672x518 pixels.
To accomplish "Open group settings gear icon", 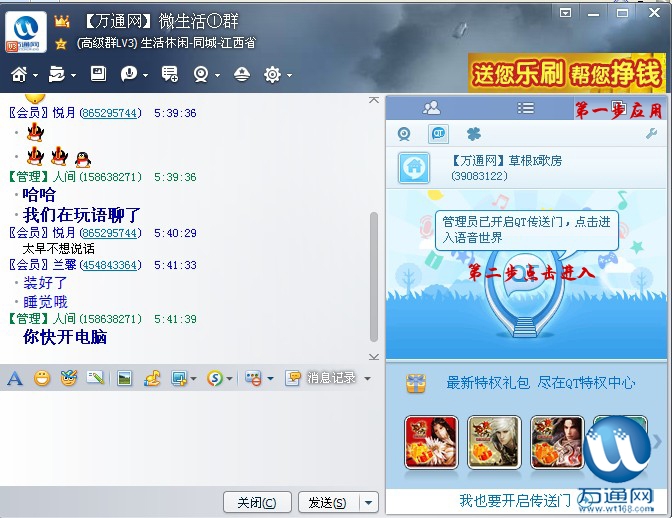I will (x=272, y=75).
